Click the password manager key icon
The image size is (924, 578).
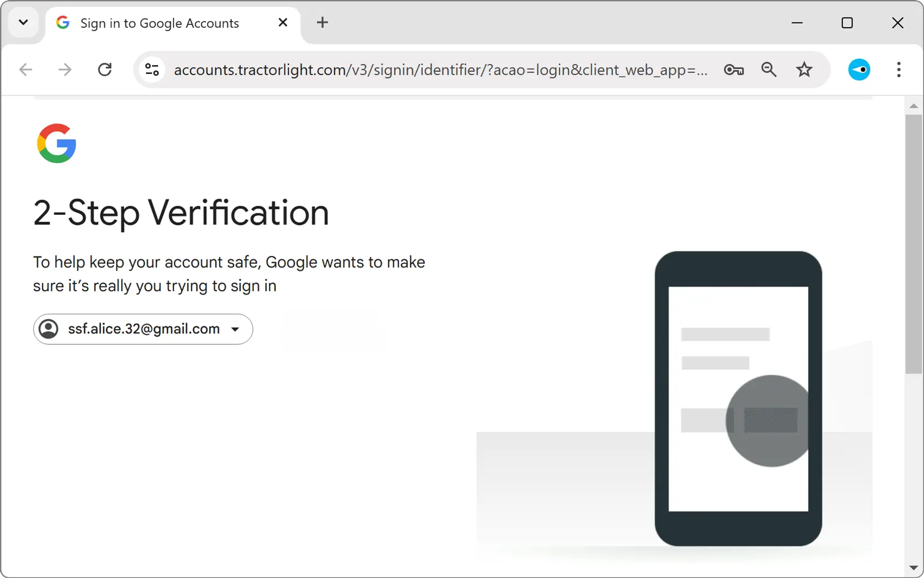(x=734, y=70)
